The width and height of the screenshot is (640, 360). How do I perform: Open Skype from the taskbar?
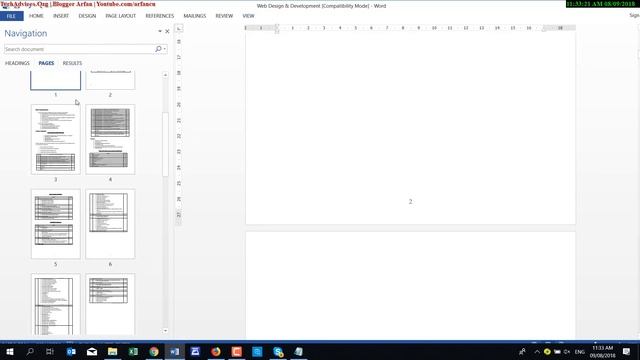278,351
